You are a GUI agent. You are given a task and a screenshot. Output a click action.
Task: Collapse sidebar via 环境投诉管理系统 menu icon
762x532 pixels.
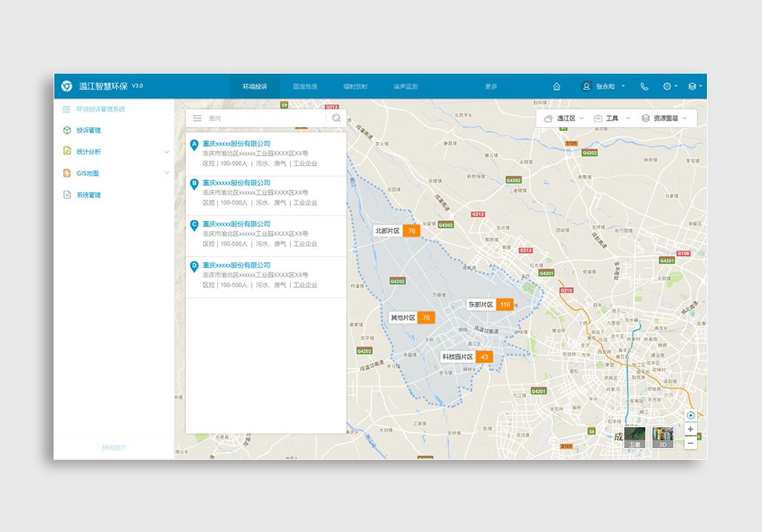coord(66,109)
